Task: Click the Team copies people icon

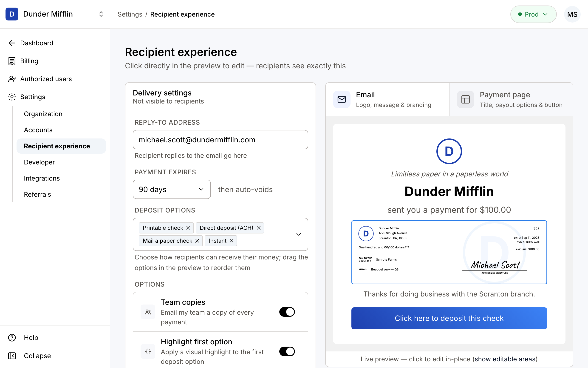Action: point(148,312)
